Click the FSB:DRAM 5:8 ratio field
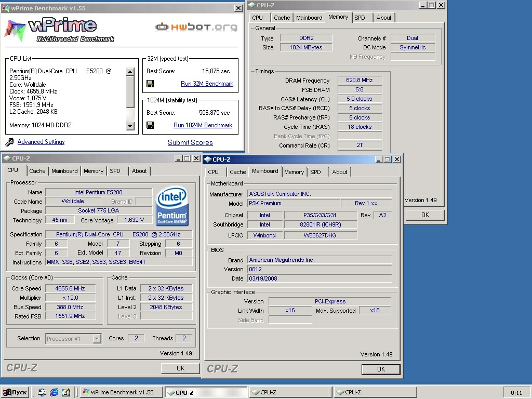Viewport: 532px width, 399px height. coord(360,89)
